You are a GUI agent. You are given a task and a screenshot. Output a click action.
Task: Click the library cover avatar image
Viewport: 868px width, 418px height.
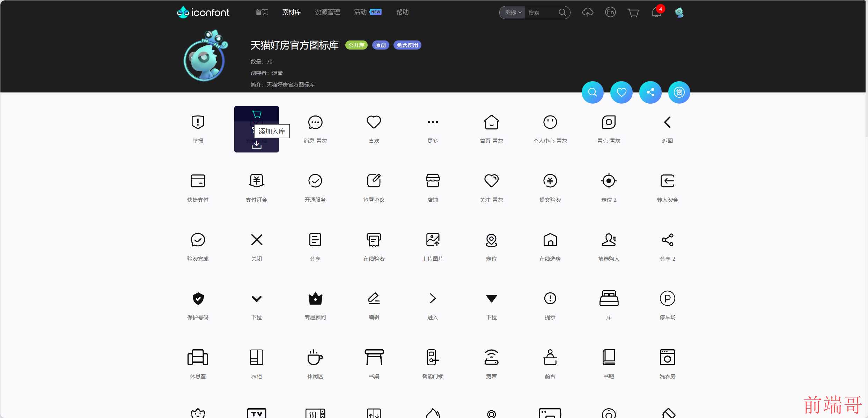[x=205, y=56]
